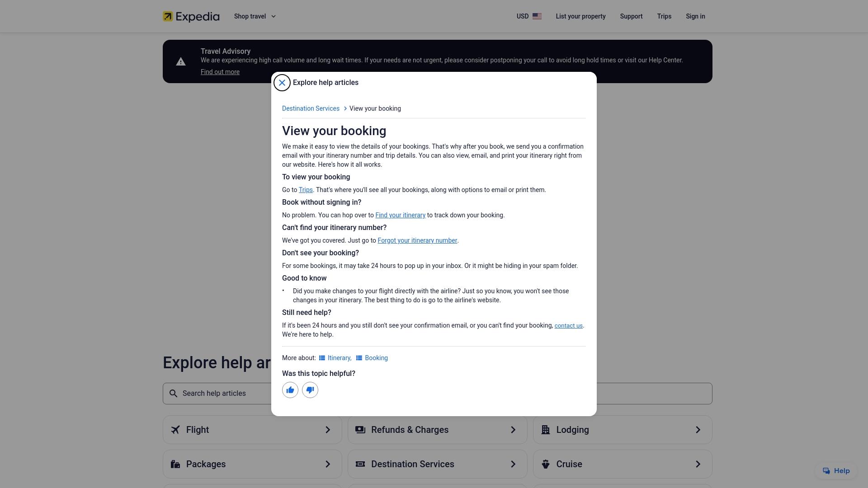This screenshot has height=488, width=868.
Task: Select the Support menu item
Action: tap(631, 16)
